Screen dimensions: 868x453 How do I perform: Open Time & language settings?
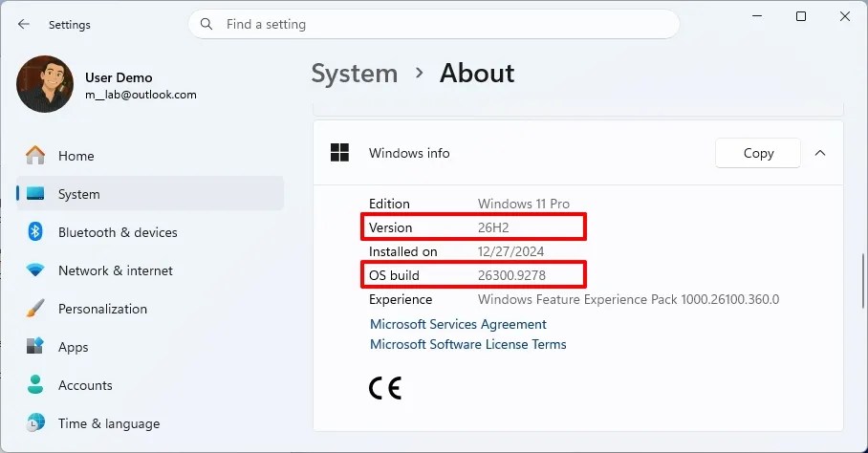(150, 423)
